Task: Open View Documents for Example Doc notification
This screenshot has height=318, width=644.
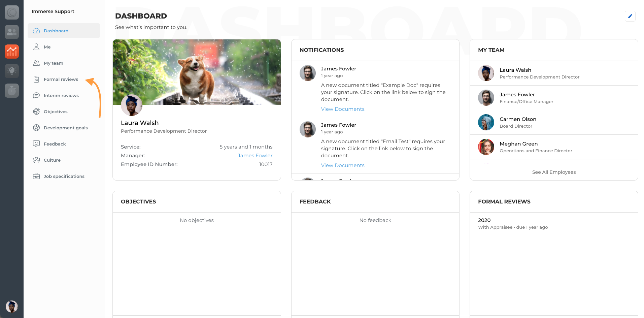Action: 343,109
